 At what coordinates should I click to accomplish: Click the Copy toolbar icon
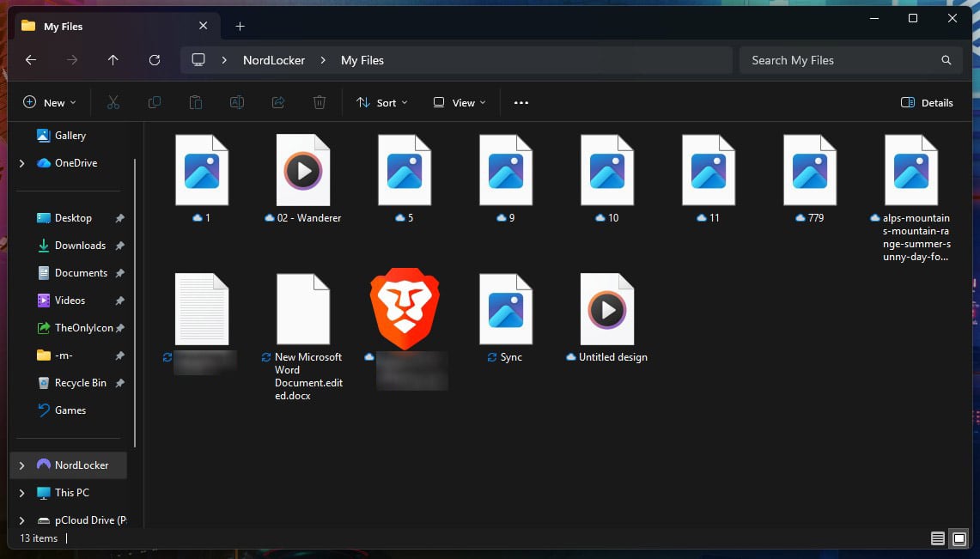click(x=155, y=102)
